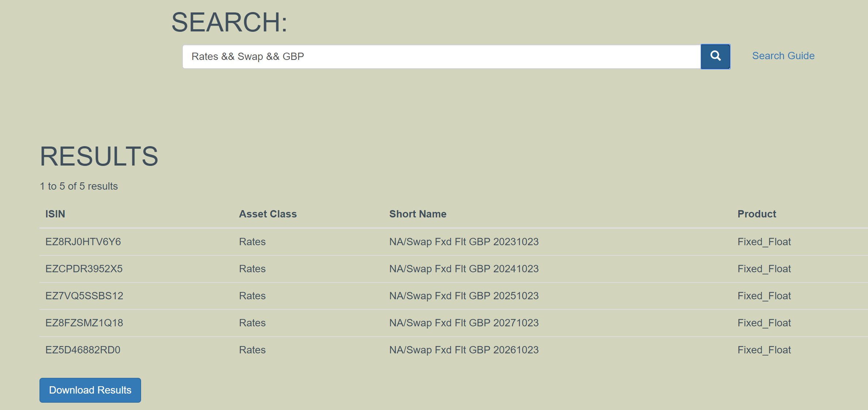Select ISIN EZ5D46882RD0 in results
The image size is (868, 410).
click(83, 350)
